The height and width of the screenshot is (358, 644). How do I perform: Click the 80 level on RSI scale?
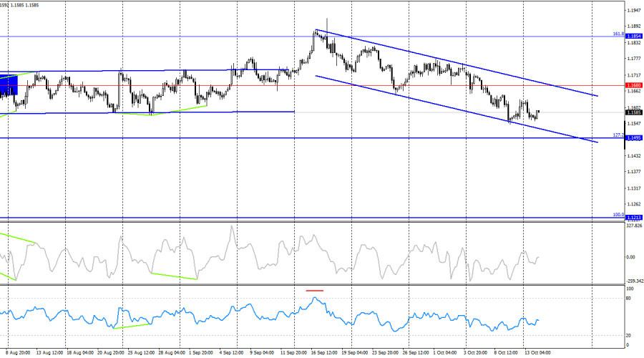click(x=628, y=298)
